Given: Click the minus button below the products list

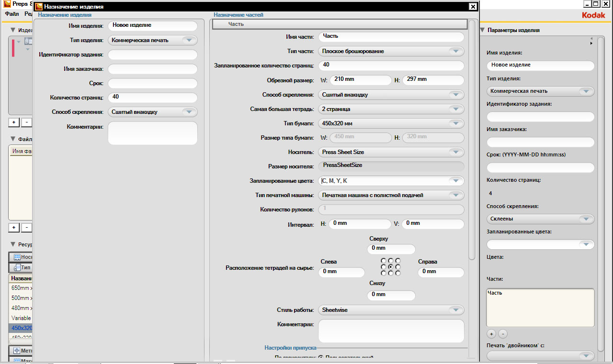Looking at the screenshot, I should 27,122.
